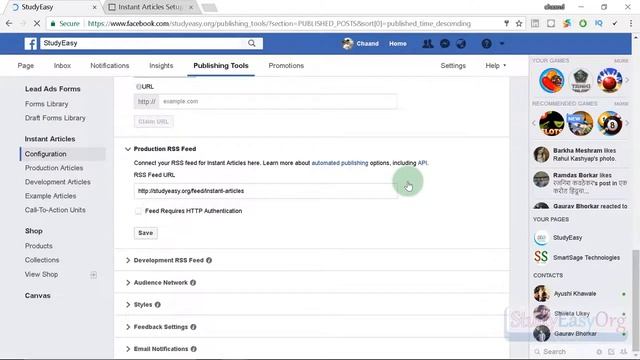Click Home in Facebook header

398,44
